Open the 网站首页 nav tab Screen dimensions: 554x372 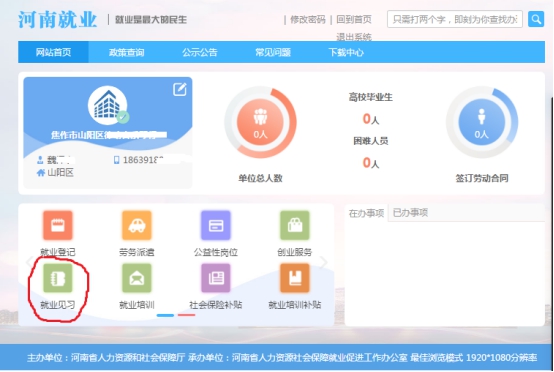(53, 52)
